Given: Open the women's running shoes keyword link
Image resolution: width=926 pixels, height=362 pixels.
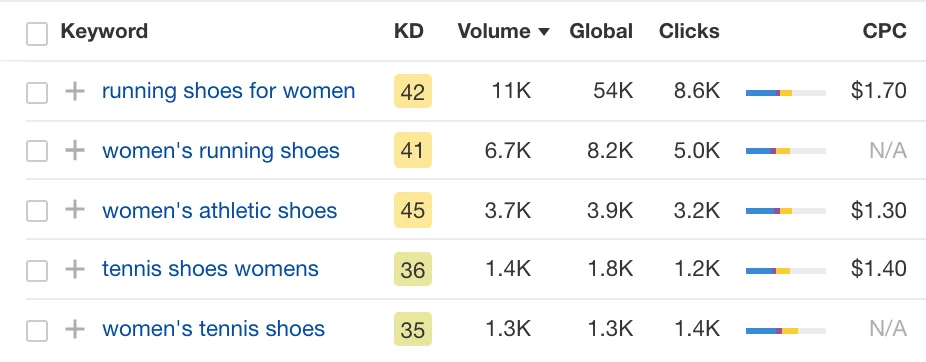Looking at the screenshot, I should tap(221, 151).
